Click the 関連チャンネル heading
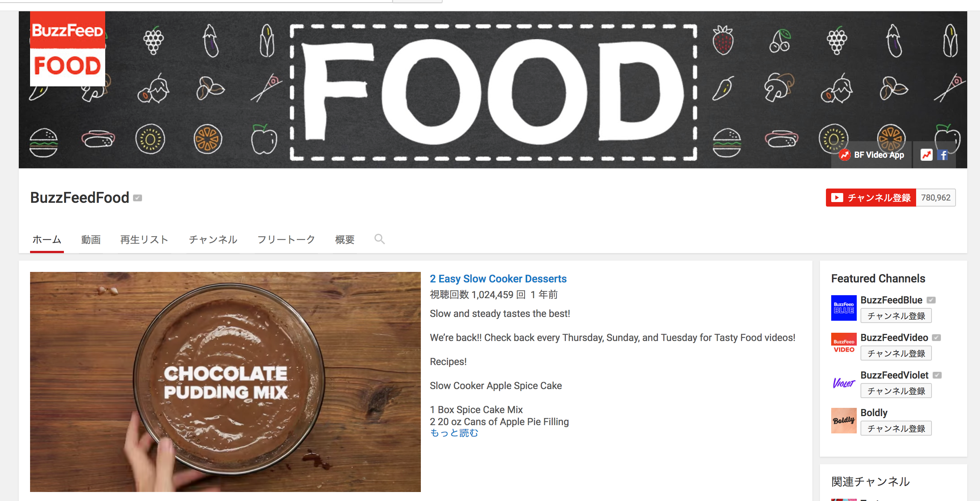Screen dimensions: 980x501 click(870, 481)
